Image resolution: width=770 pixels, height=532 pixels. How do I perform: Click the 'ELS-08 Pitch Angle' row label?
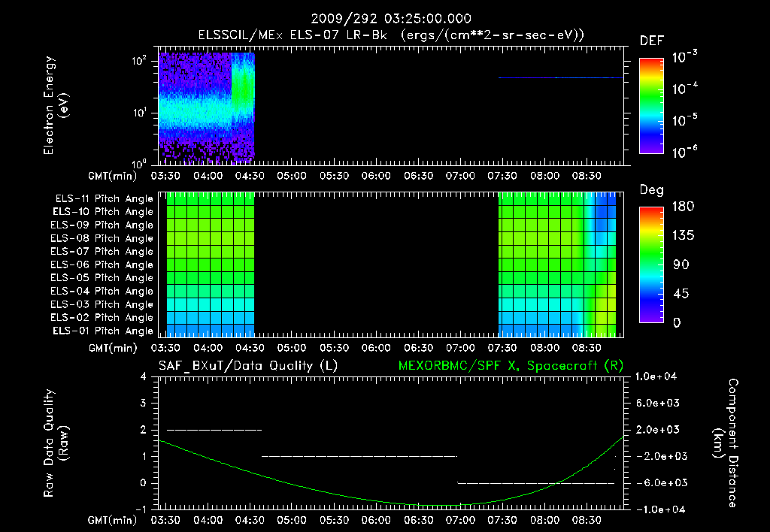(102, 238)
